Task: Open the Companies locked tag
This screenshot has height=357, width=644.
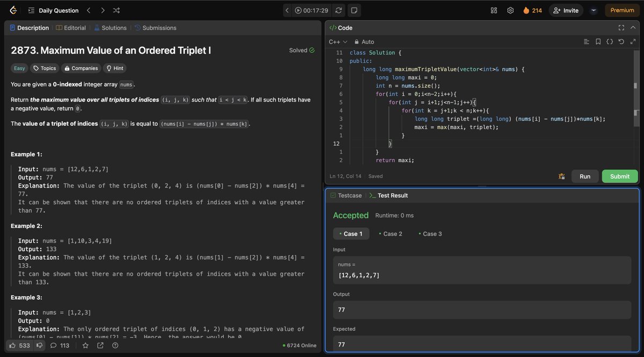Action: (x=81, y=68)
